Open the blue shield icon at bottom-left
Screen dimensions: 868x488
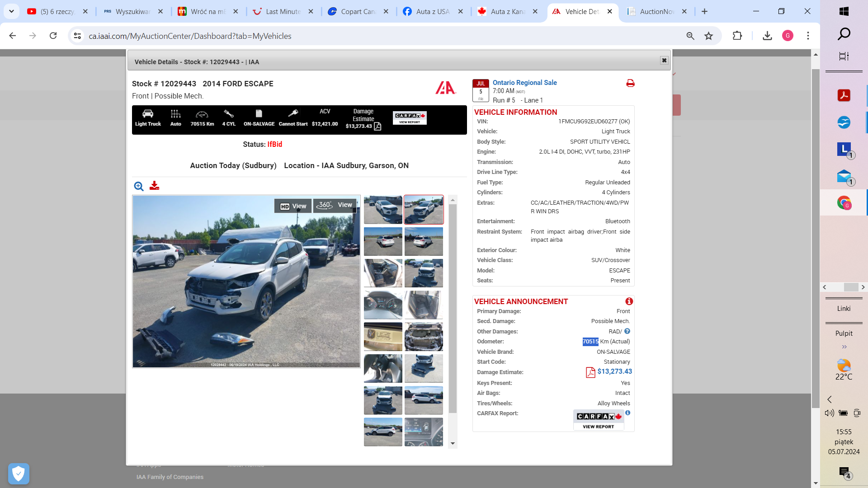[x=19, y=474]
